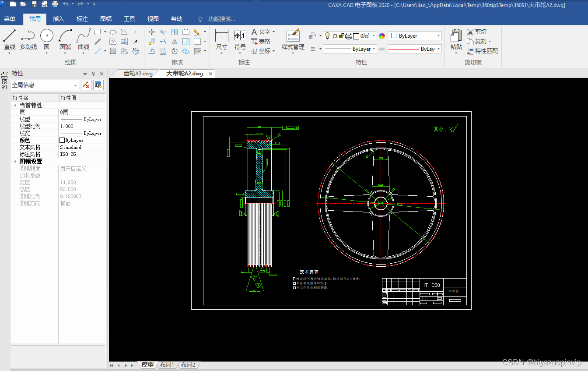Toggle the layer printer plot icon
Image resolution: width=588 pixels, height=371 pixels.
(349, 36)
